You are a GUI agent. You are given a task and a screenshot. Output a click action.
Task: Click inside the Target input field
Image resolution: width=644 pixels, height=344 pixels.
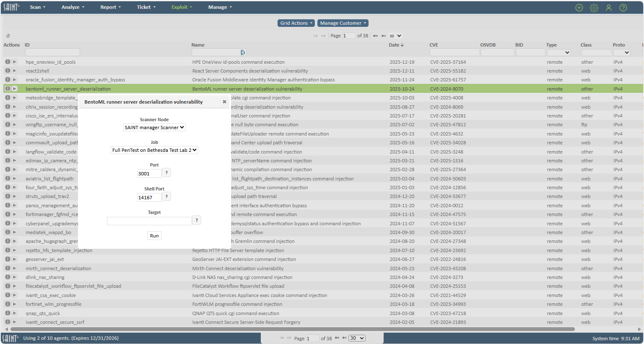(x=149, y=220)
